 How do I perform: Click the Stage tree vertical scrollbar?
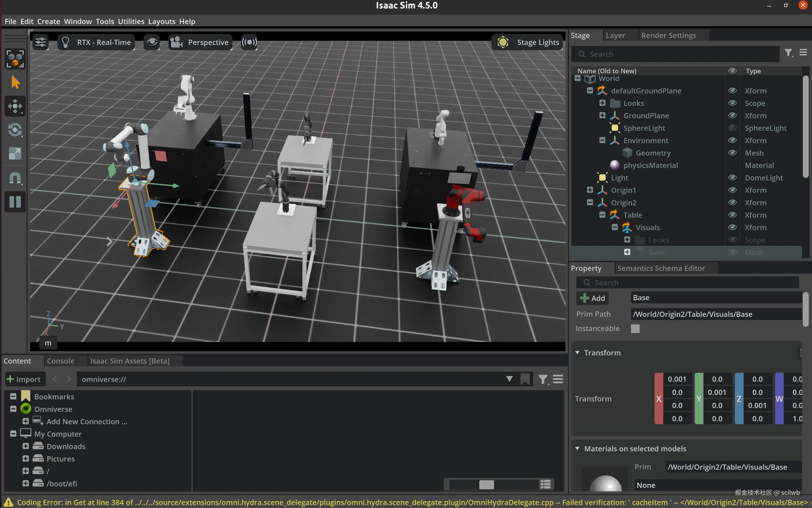click(x=805, y=127)
